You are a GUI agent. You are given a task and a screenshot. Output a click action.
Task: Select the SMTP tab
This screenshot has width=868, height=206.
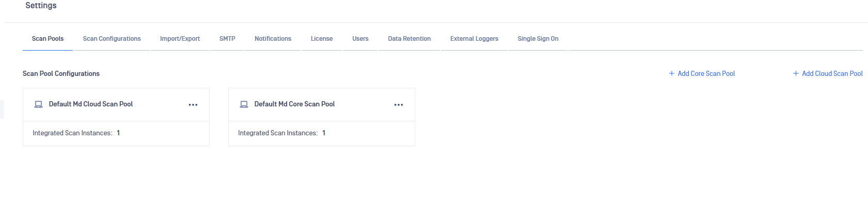(x=227, y=39)
